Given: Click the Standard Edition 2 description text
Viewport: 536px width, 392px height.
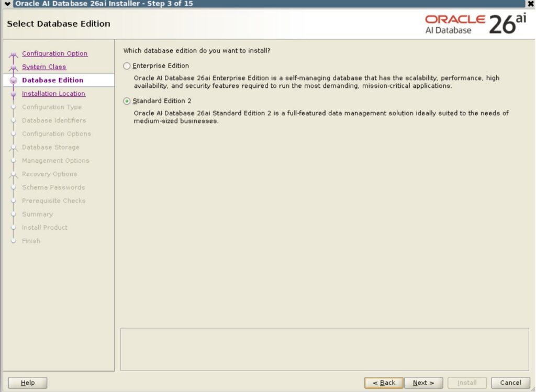Looking at the screenshot, I should point(321,117).
